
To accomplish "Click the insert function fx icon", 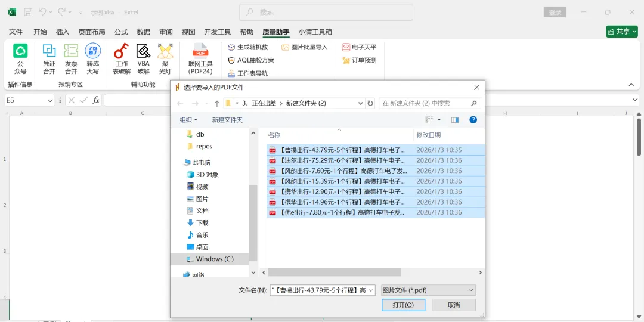I will 95,100.
